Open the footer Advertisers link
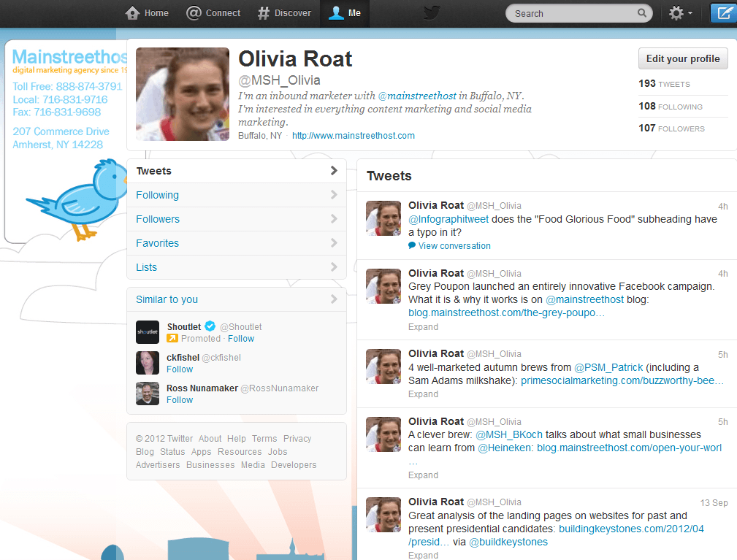Screen dimensions: 737x560 pyautogui.click(x=158, y=464)
